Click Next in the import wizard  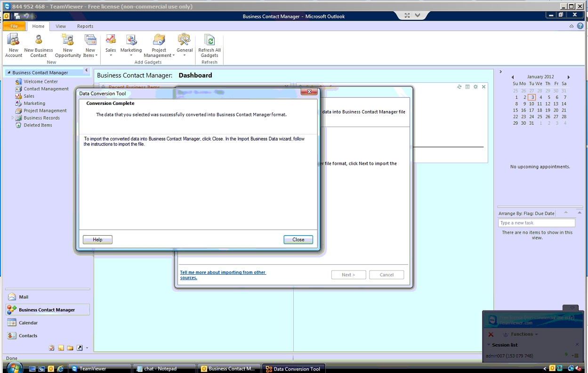(348, 275)
